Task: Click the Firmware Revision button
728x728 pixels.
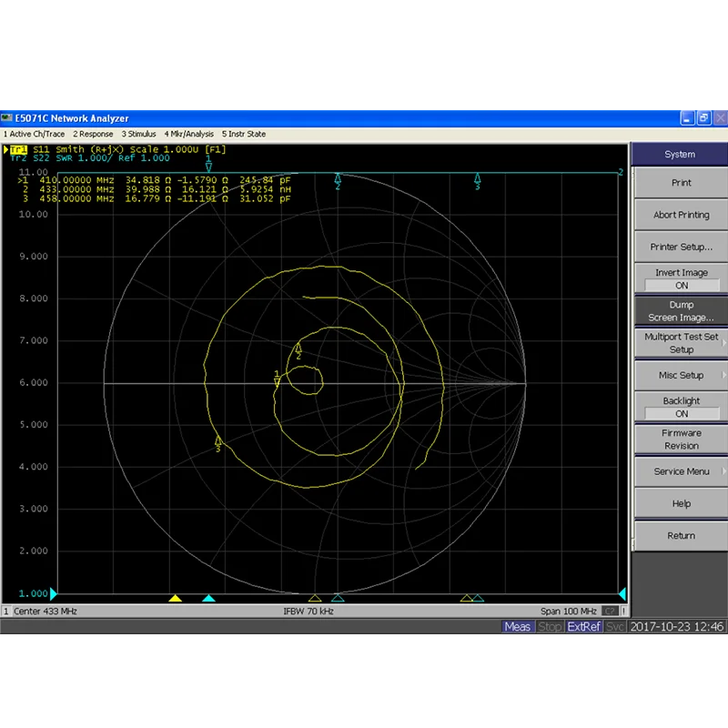Action: click(681, 440)
